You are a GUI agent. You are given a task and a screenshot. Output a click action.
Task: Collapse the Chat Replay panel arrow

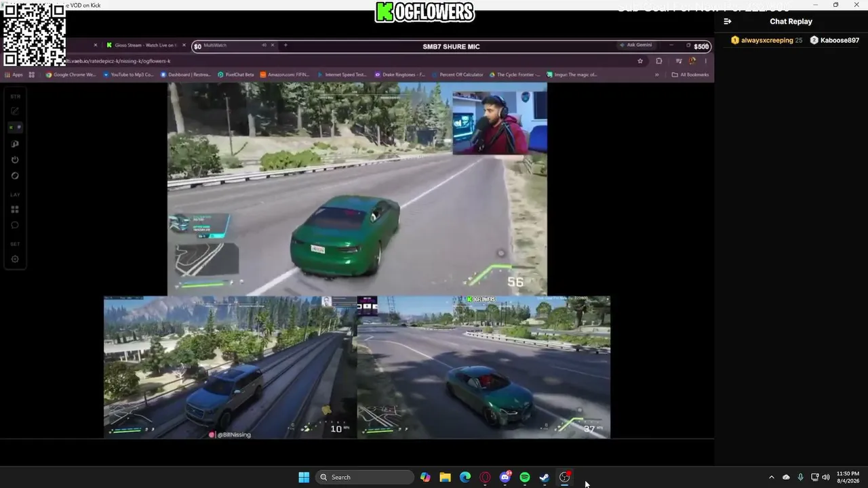click(728, 22)
